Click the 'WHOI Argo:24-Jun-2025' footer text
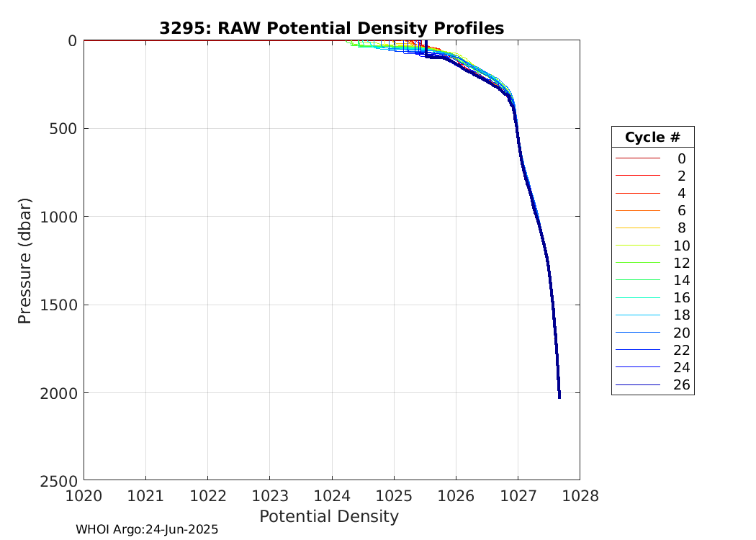 tap(147, 529)
